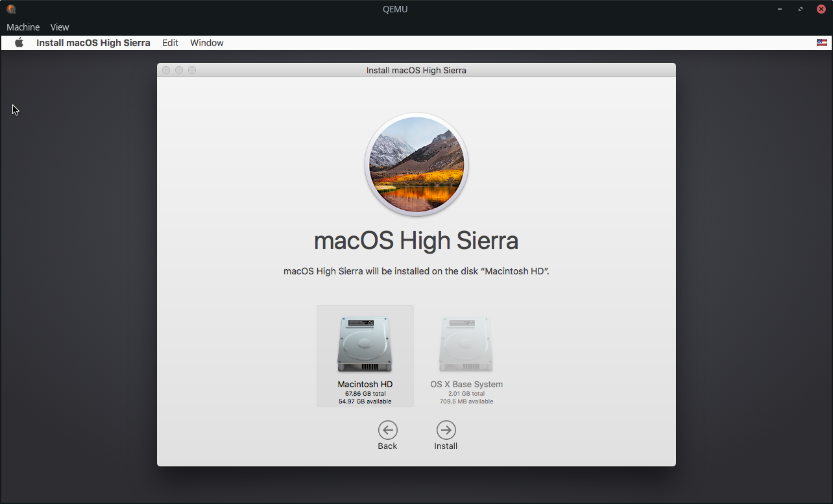Click the Back label text
Screen dimensions: 833x504
pyautogui.click(x=387, y=446)
